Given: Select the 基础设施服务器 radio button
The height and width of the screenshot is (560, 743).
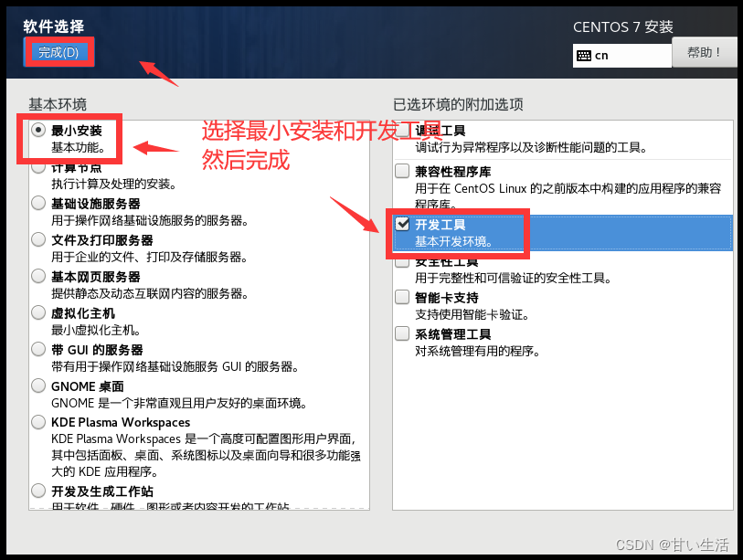Looking at the screenshot, I should (x=38, y=203).
